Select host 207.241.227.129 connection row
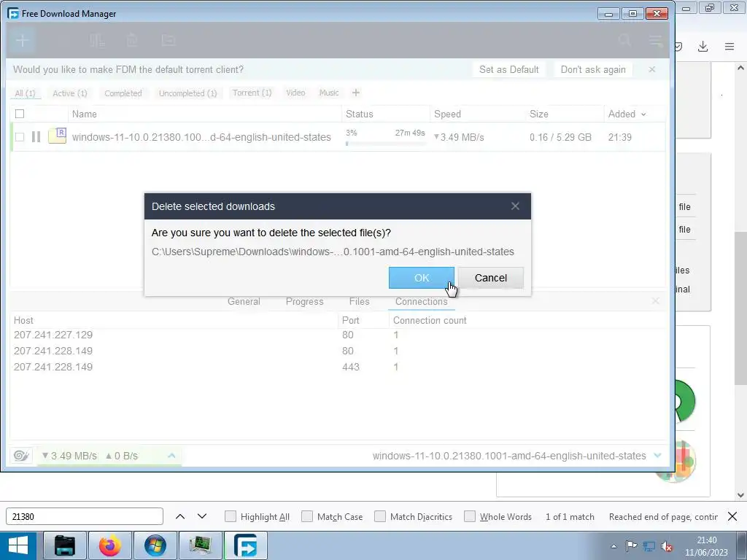This screenshot has height=560, width=747. coord(338,335)
